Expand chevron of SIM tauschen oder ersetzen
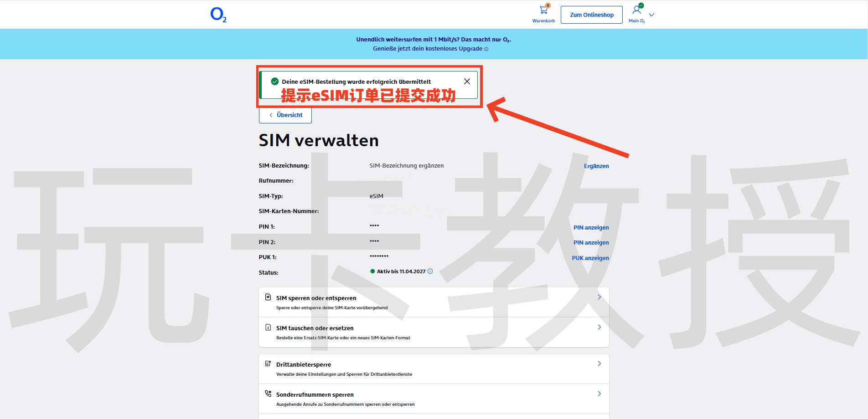868x419 pixels. point(599,327)
